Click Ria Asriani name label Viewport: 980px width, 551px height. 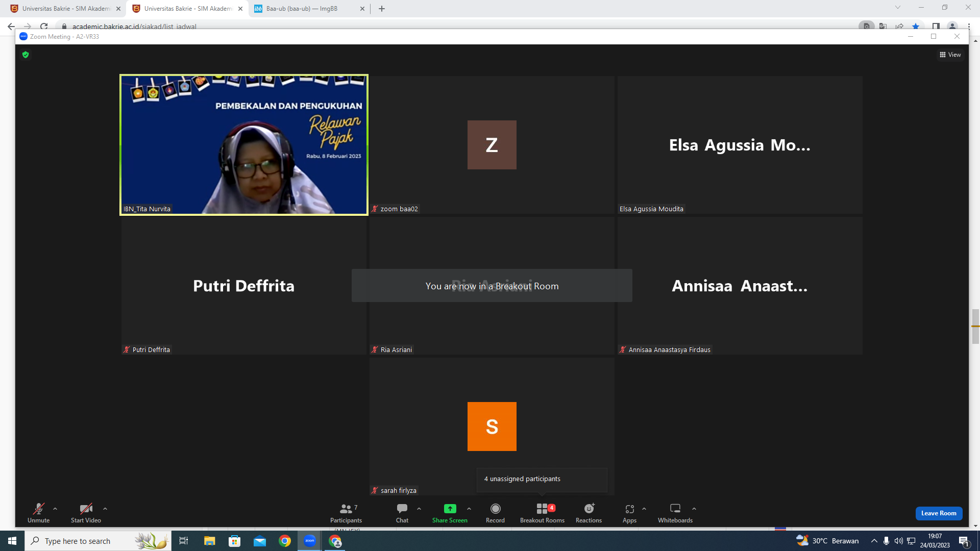pos(396,349)
